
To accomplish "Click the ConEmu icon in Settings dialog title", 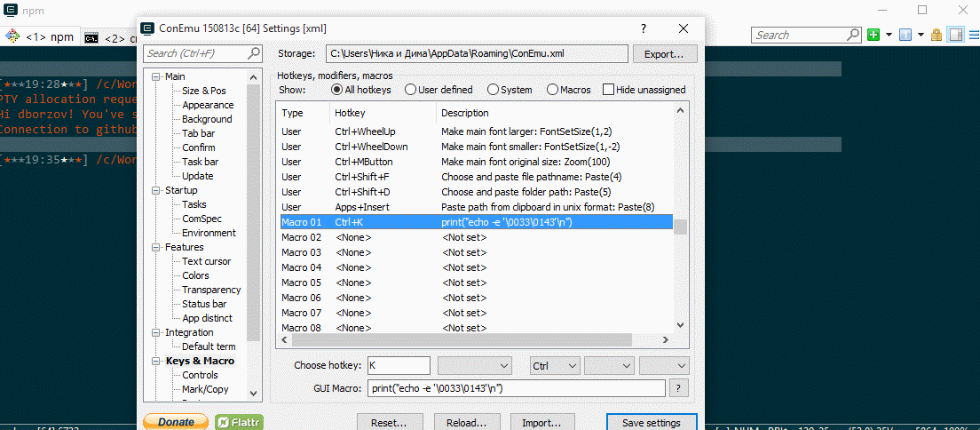I will 148,28.
